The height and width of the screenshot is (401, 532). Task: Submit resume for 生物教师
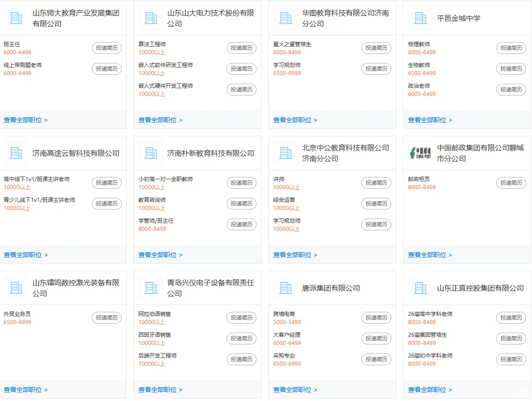pyautogui.click(x=511, y=69)
